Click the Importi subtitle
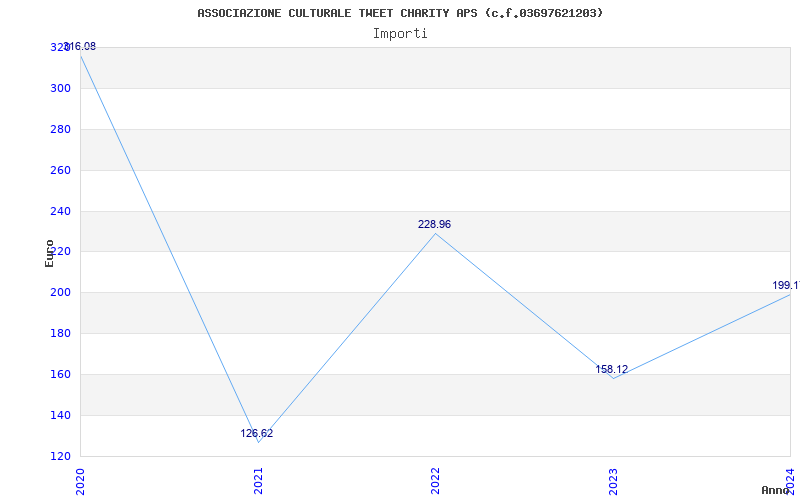Viewport: 800px width, 500px height. pos(400,34)
